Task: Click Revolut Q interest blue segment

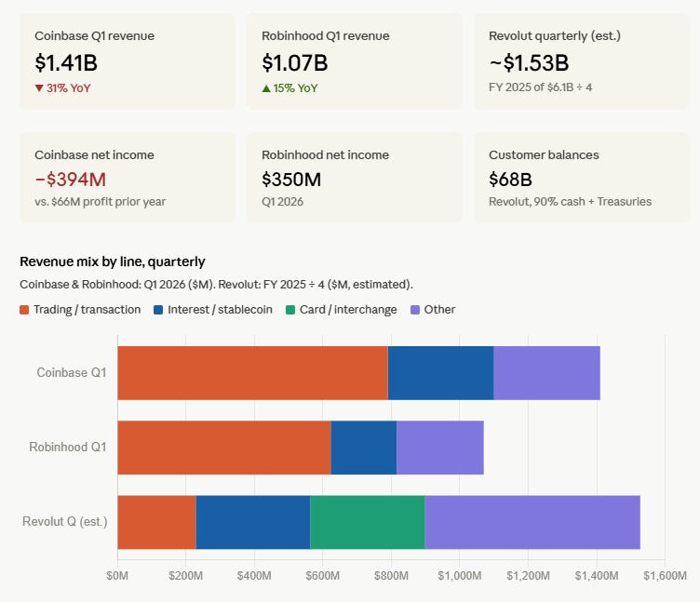Action: coord(253,522)
